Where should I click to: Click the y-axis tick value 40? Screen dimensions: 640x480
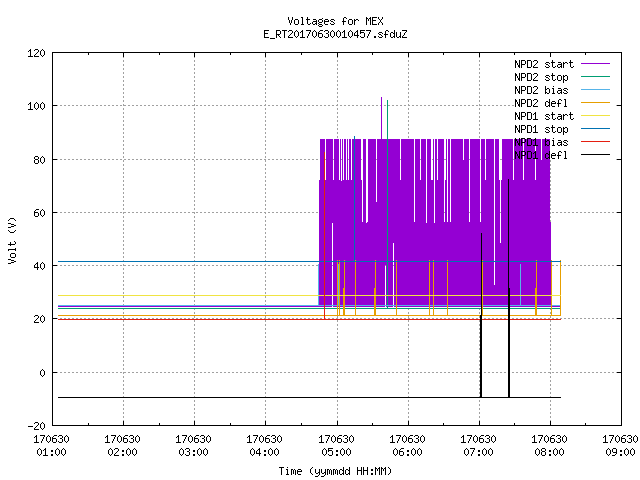point(39,266)
